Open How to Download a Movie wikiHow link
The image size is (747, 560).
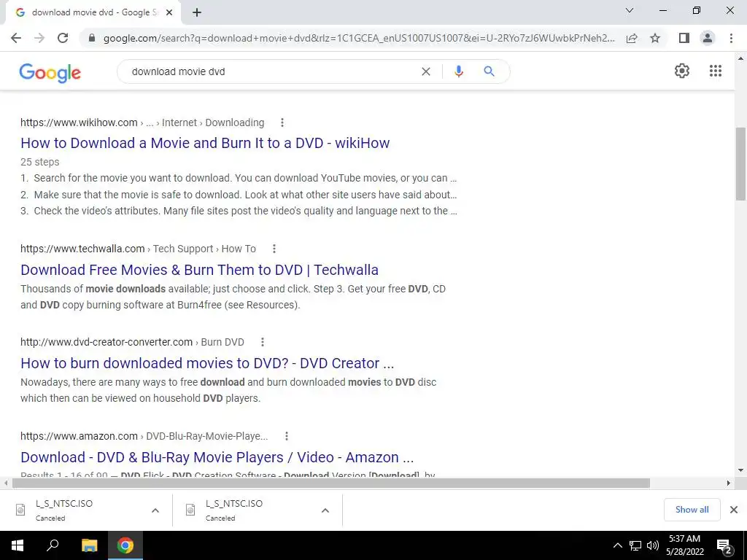click(205, 143)
